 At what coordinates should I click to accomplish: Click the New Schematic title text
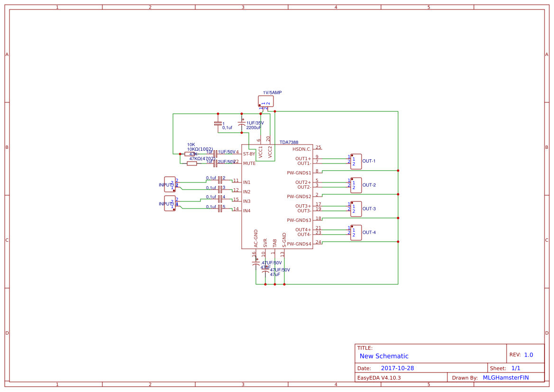(x=384, y=356)
